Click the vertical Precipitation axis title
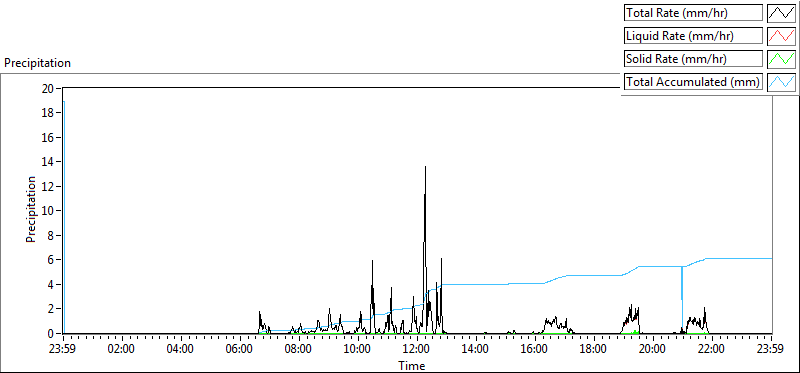Image resolution: width=800 pixels, height=373 pixels. pyautogui.click(x=31, y=210)
